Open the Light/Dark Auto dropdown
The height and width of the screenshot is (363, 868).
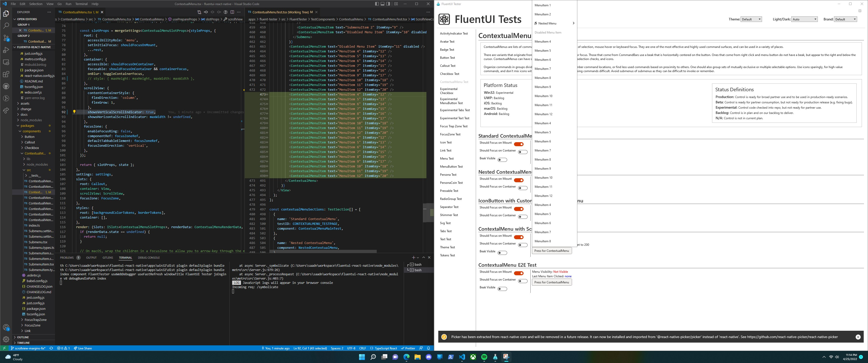point(804,19)
